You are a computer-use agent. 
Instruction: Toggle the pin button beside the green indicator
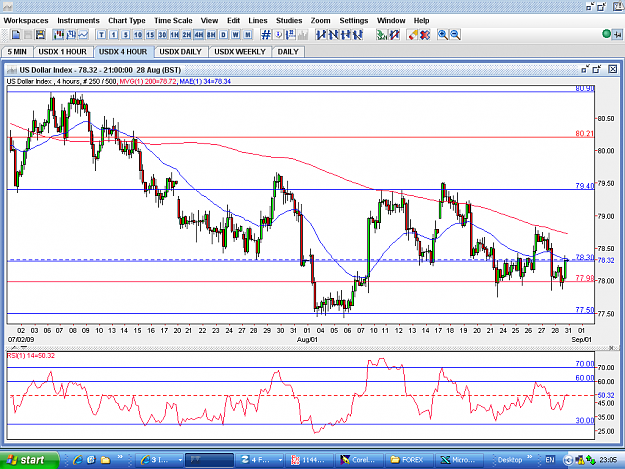(x=617, y=35)
